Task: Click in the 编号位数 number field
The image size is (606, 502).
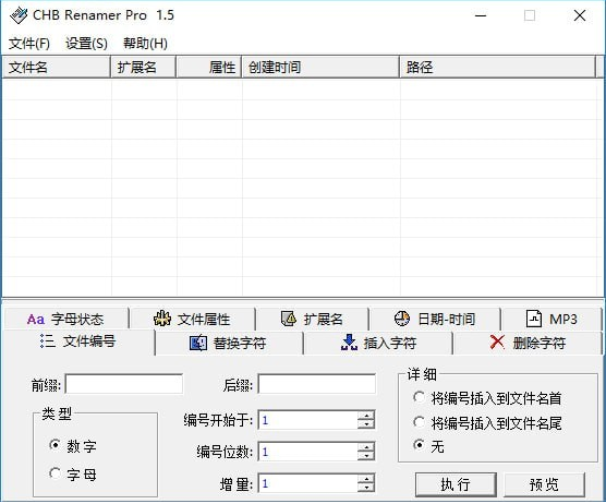Action: 308,452
